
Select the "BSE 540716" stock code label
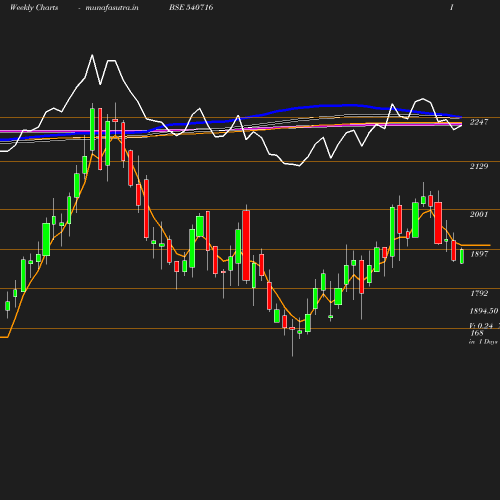coord(191,7)
